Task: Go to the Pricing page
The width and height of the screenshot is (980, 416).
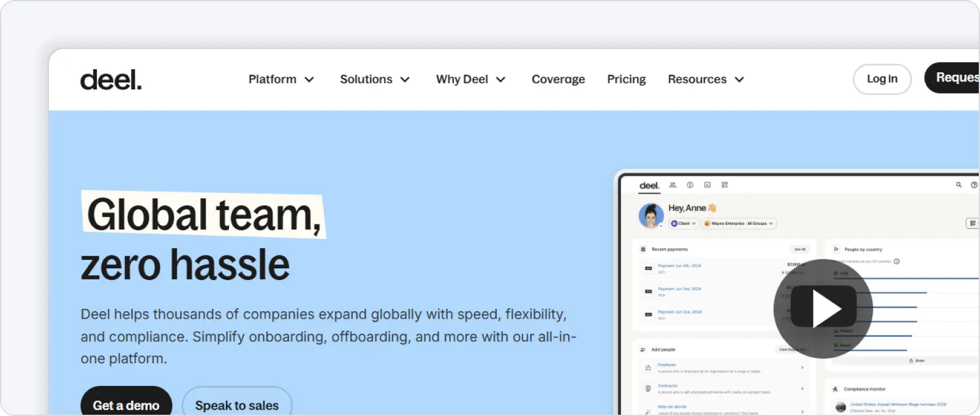Action: click(x=626, y=79)
